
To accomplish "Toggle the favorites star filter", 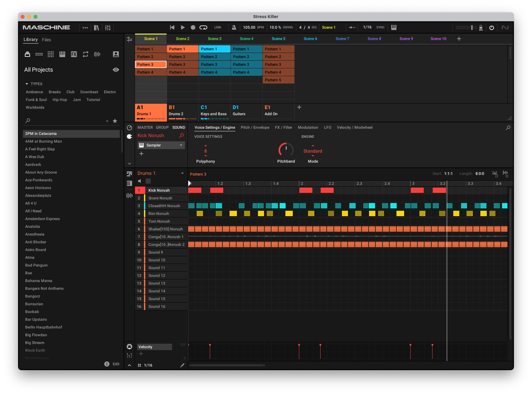I will (115, 121).
